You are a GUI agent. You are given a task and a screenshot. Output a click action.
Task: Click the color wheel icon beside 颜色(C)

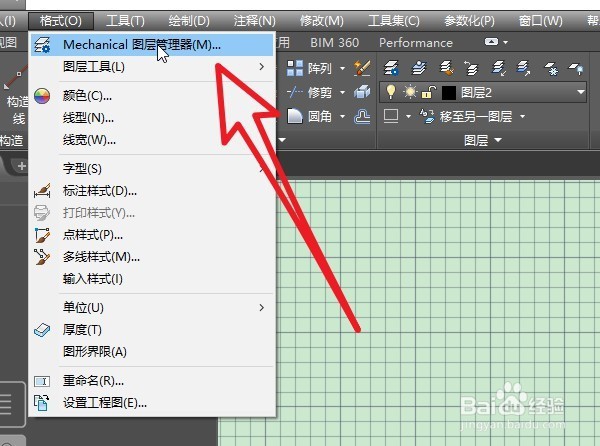(42, 96)
